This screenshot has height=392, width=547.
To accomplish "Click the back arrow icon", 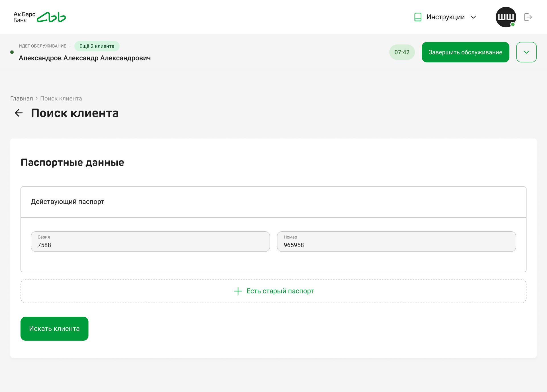I will coord(19,113).
